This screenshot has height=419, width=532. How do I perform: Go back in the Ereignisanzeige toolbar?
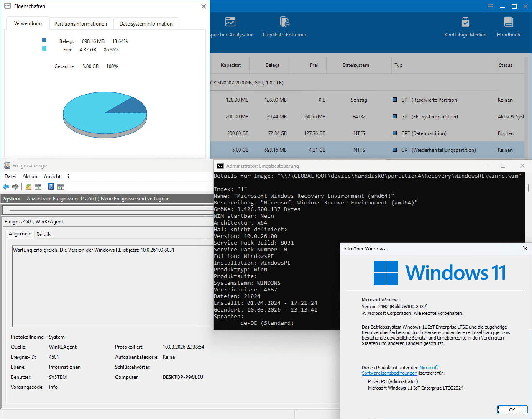(x=6, y=187)
